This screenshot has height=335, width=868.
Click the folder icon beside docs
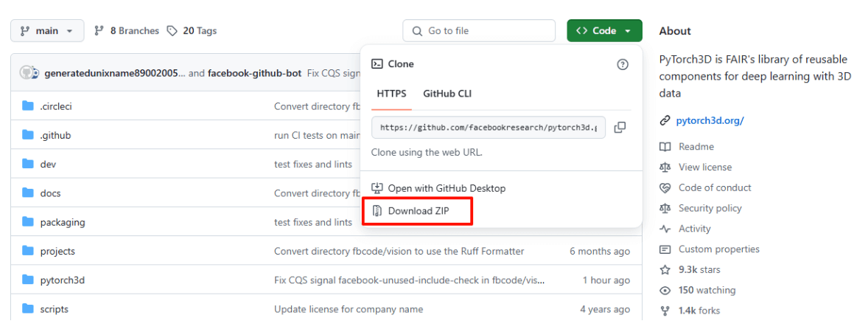[x=28, y=193]
